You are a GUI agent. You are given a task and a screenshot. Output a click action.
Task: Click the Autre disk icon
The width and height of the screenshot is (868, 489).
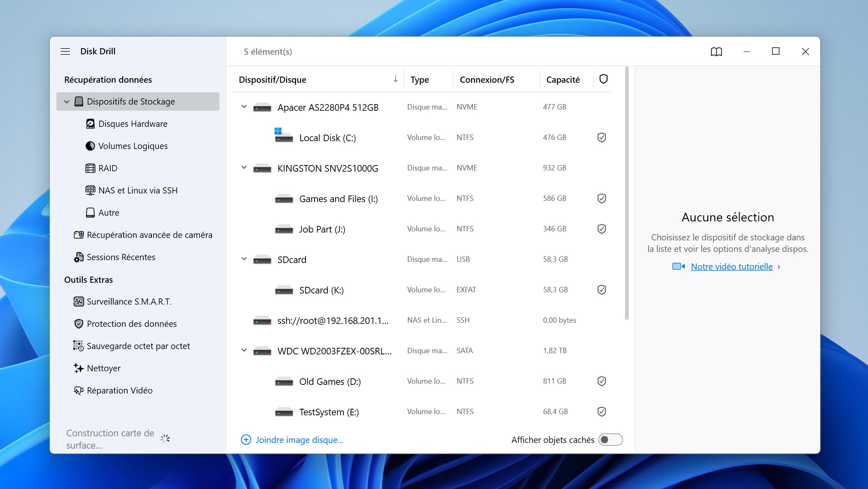point(90,213)
